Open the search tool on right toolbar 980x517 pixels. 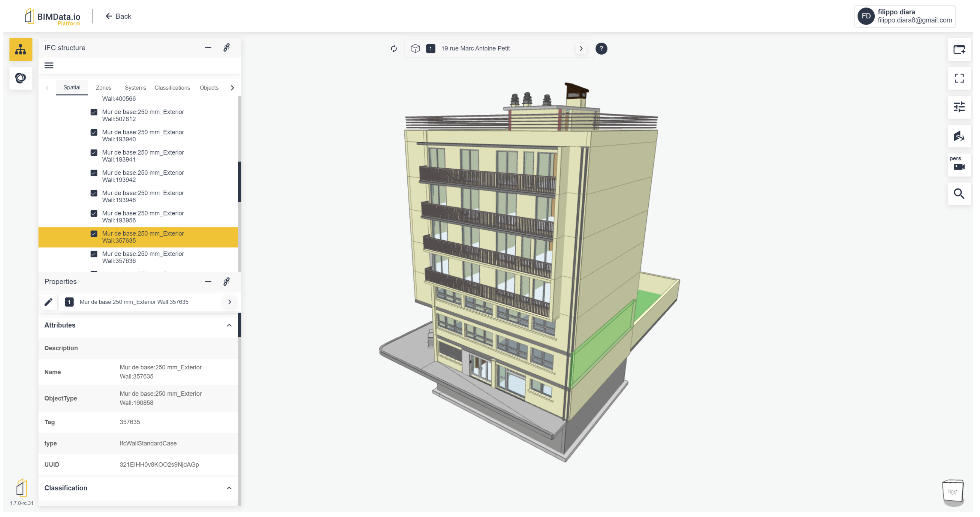959,194
